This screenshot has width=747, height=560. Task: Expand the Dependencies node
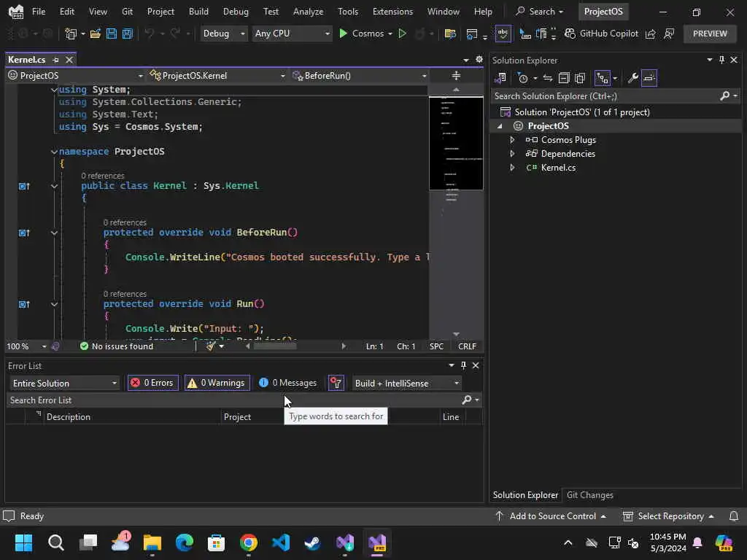[x=513, y=154]
